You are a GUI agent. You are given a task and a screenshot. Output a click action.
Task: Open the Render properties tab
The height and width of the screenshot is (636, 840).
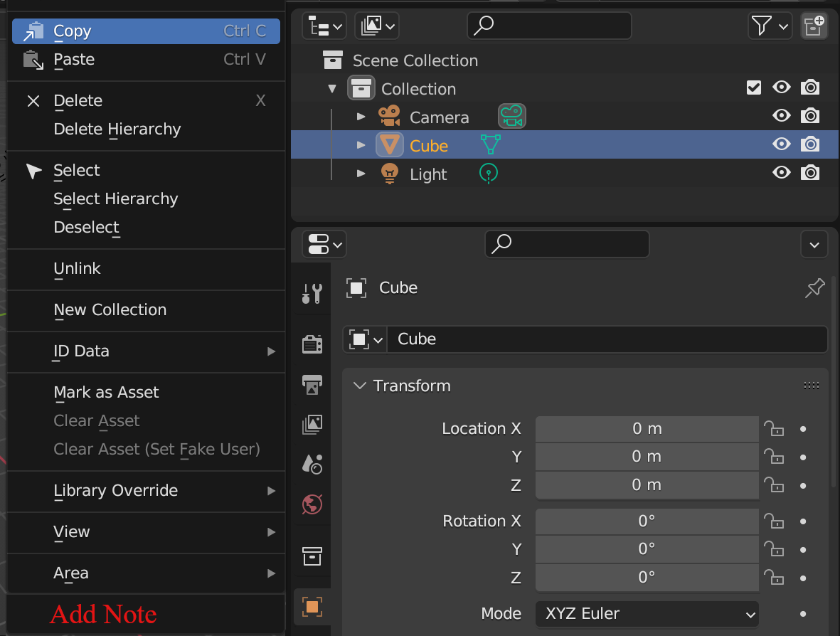tap(312, 344)
